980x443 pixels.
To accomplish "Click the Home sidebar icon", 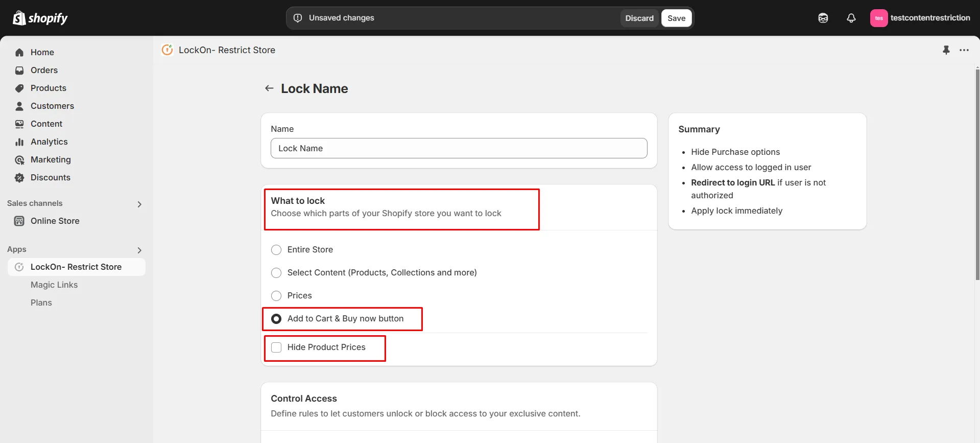I will (19, 52).
